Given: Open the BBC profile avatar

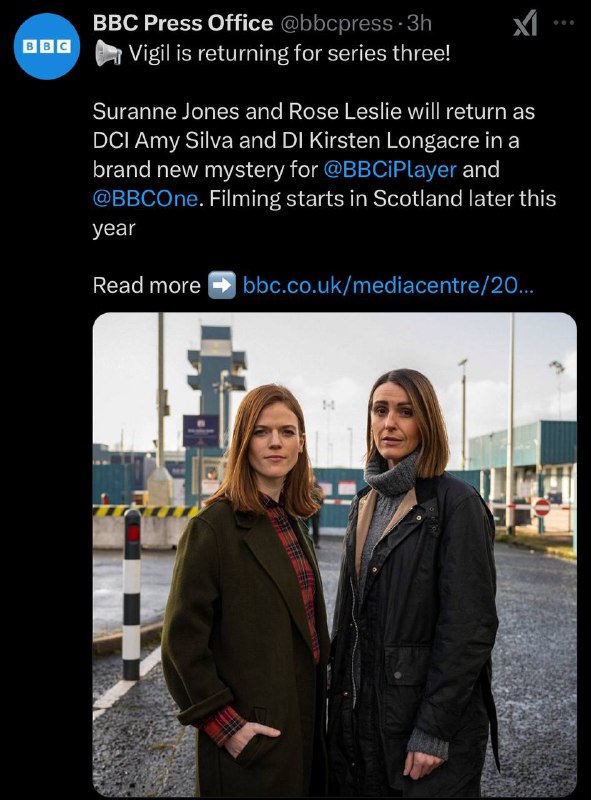Looking at the screenshot, I should click(47, 46).
